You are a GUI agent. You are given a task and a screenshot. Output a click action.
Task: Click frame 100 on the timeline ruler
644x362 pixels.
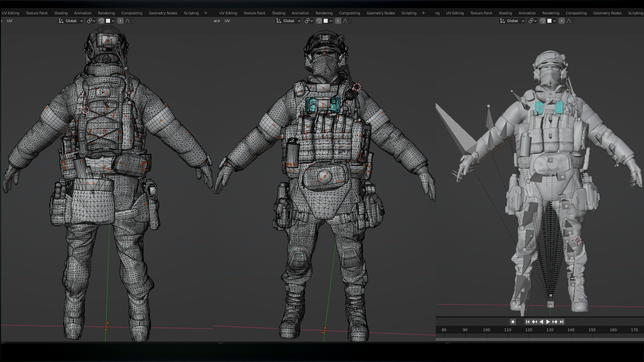click(x=486, y=330)
